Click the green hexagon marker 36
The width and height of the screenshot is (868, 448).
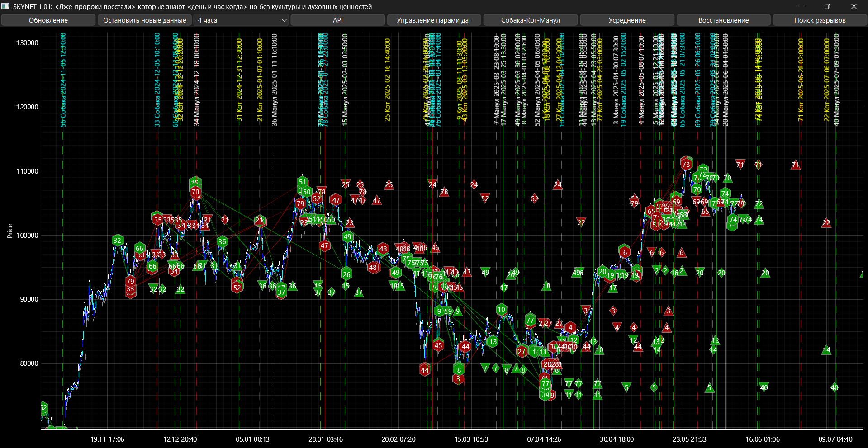click(x=222, y=242)
